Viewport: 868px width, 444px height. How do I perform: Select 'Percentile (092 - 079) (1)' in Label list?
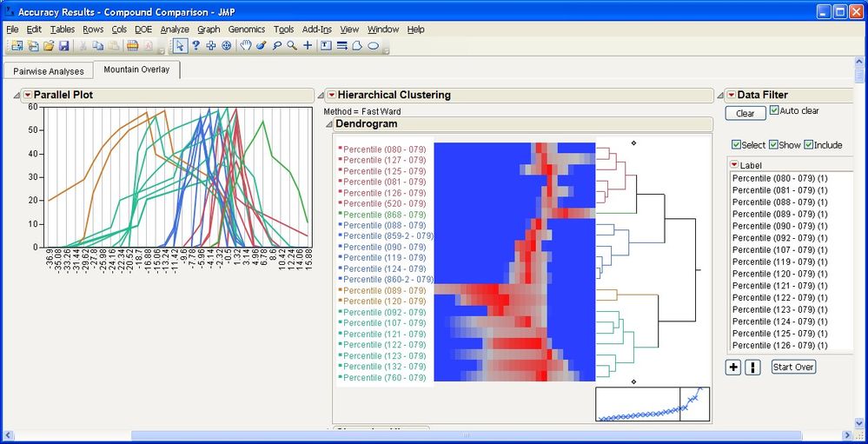(x=779, y=237)
